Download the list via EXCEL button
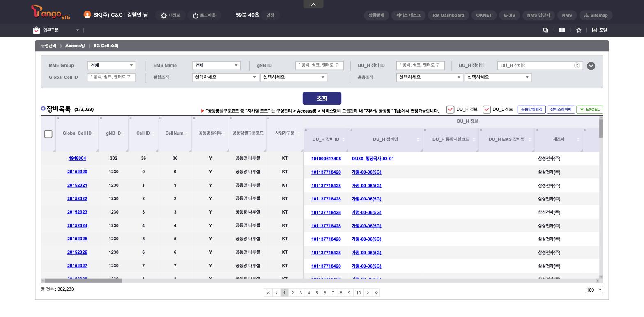The height and width of the screenshot is (317, 644). [589, 109]
